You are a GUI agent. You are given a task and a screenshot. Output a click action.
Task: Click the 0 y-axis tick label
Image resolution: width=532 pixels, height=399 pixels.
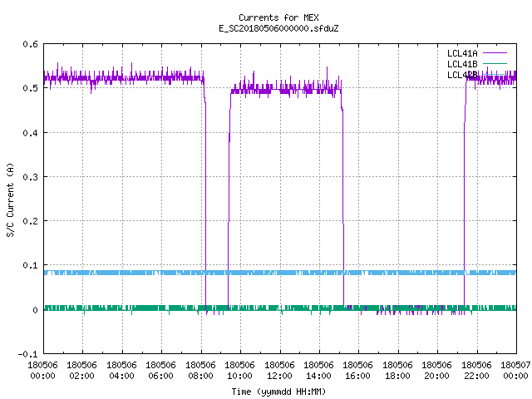pos(35,310)
